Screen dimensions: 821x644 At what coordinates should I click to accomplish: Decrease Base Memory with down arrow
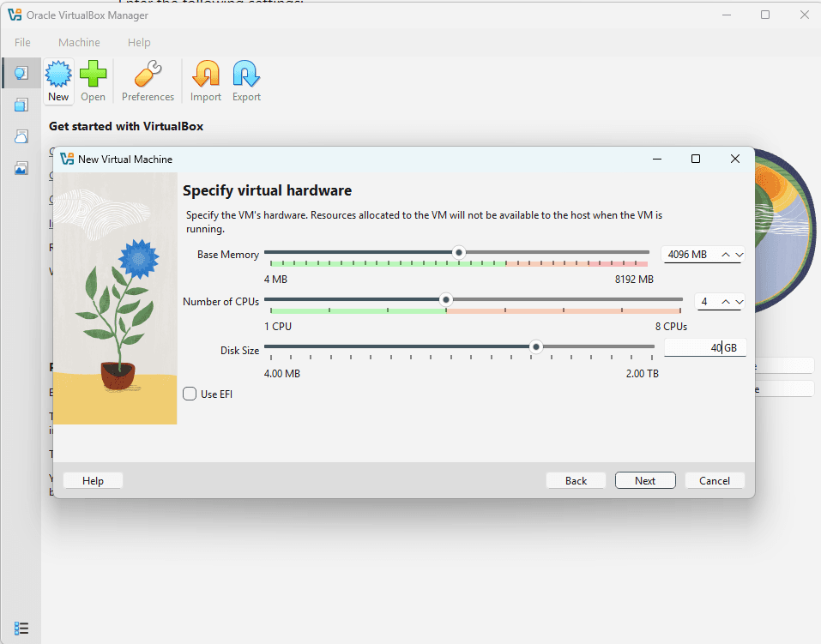(x=740, y=255)
